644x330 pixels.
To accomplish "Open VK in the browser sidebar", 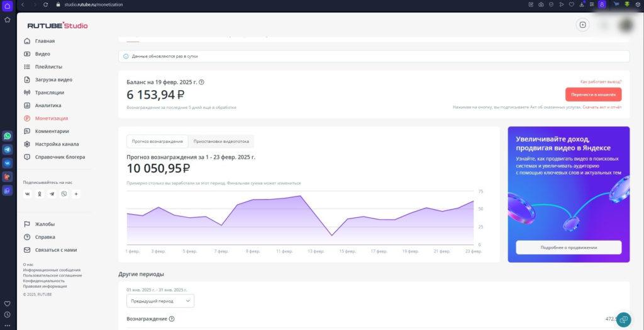I will [x=8, y=163].
